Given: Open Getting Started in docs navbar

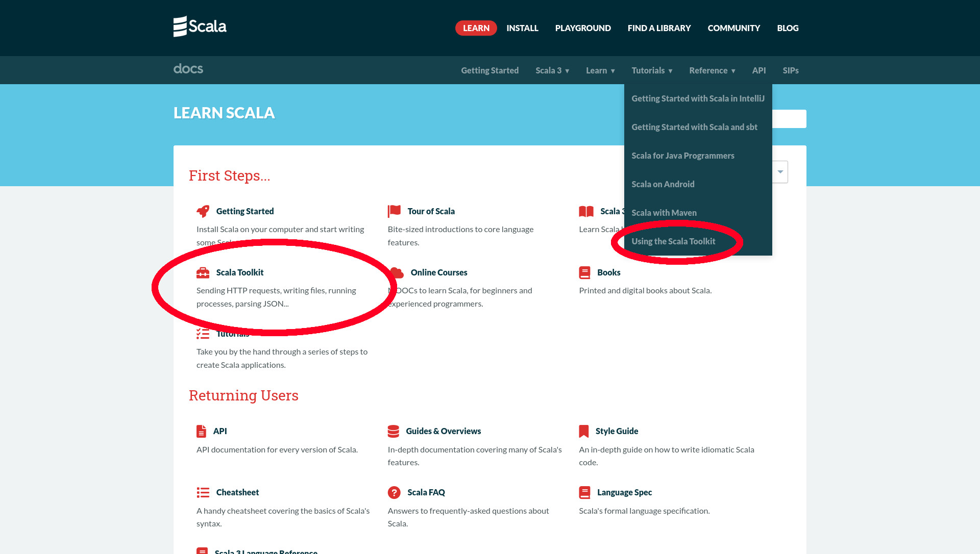Looking at the screenshot, I should coord(489,70).
